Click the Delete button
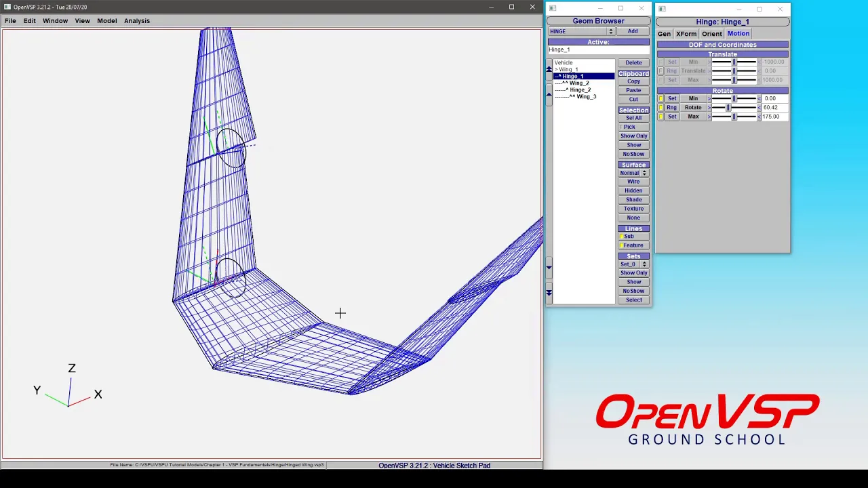Screen dimensions: 868x488 (x=633, y=63)
